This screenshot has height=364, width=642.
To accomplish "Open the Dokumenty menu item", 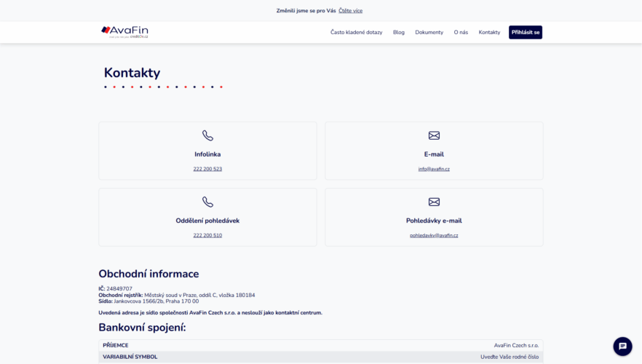I will point(429,32).
